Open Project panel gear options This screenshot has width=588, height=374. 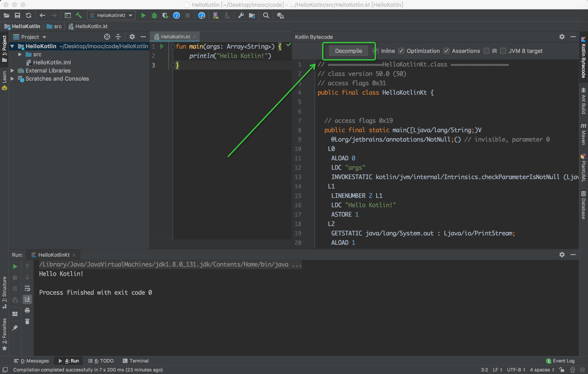click(x=132, y=37)
